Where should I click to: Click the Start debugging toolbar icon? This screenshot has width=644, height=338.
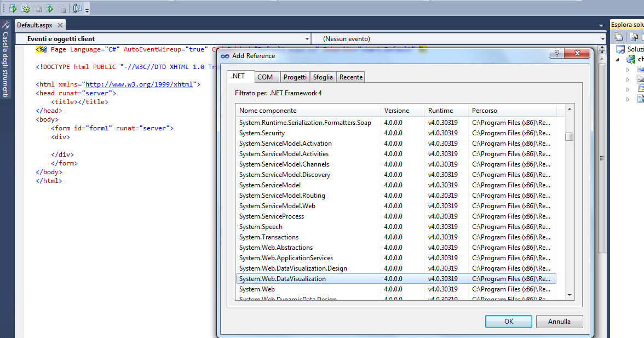pos(13,8)
